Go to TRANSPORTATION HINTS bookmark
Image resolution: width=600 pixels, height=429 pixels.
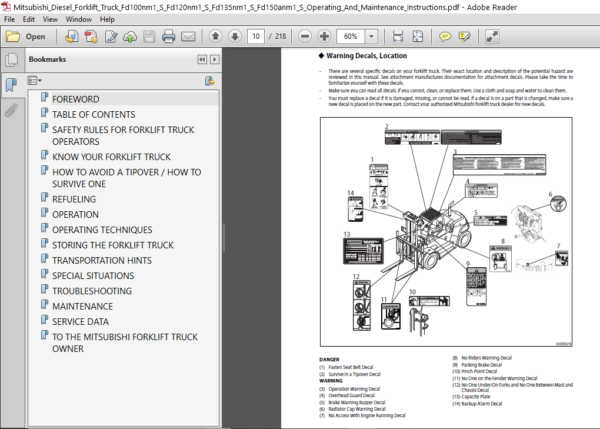[x=102, y=260]
